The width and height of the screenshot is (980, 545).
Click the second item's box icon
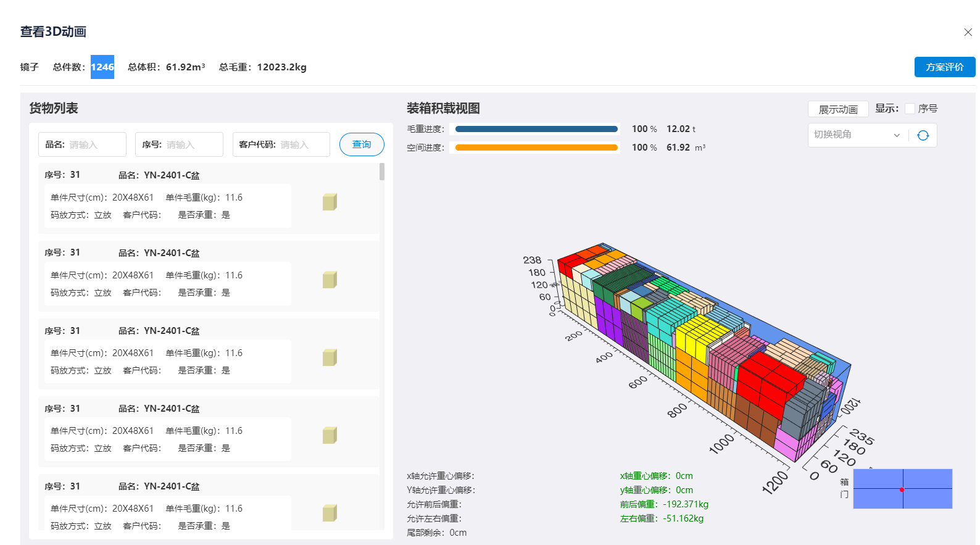[x=330, y=280]
